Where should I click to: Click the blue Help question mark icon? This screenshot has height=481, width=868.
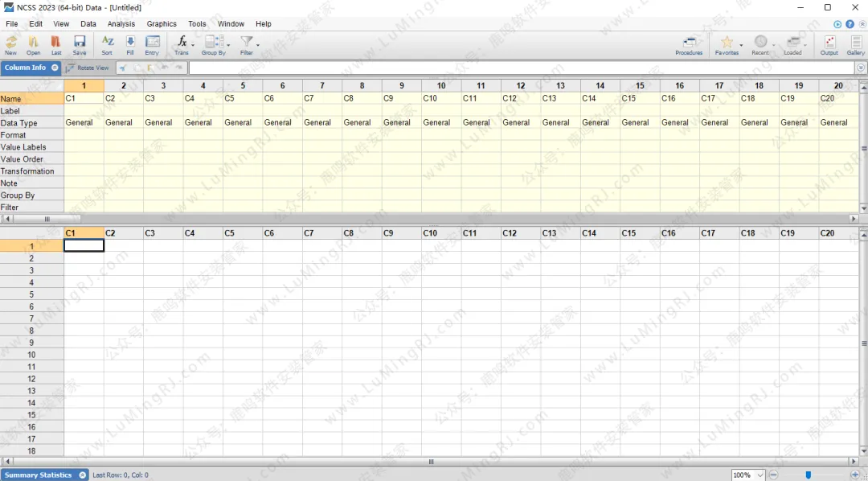850,24
